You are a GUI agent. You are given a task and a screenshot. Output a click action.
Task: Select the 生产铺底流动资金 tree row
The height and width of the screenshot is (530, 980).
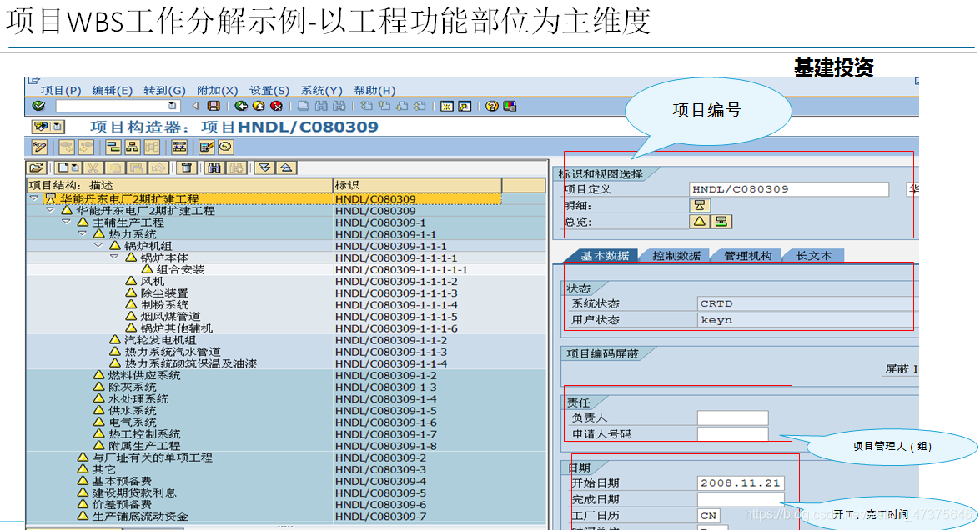[x=285, y=517]
